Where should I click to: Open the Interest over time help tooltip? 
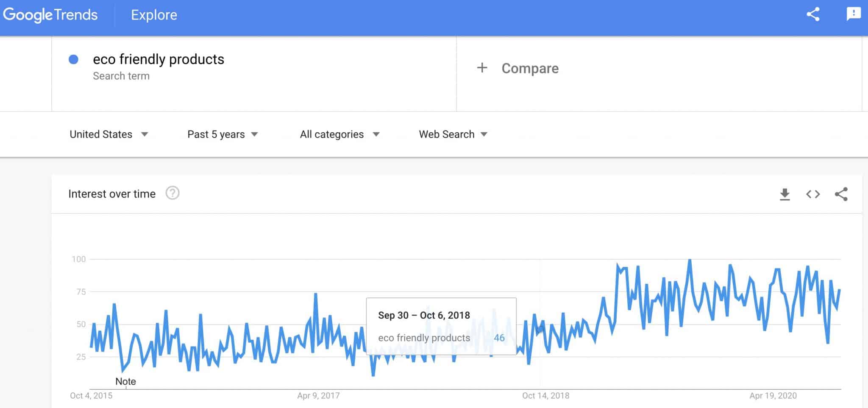point(172,193)
